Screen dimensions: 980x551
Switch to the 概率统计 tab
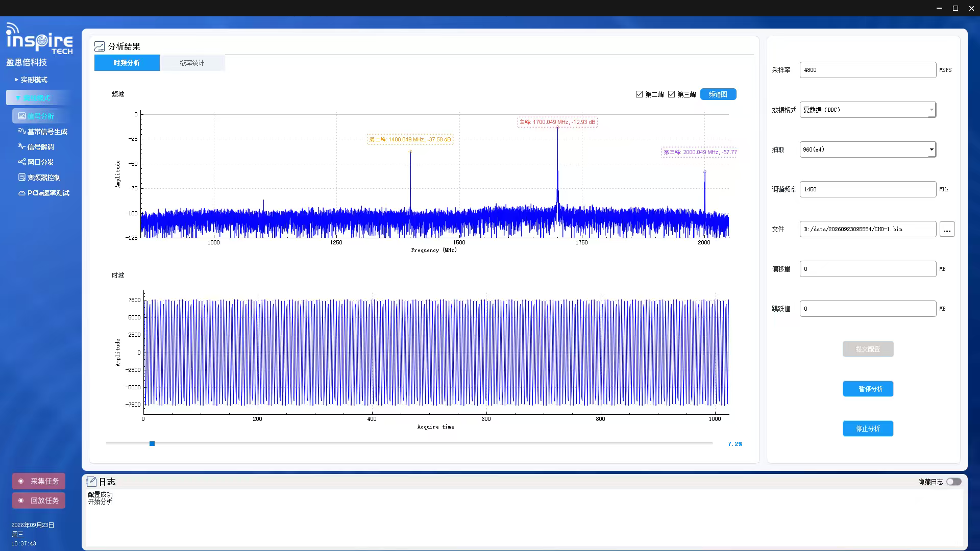[192, 63]
